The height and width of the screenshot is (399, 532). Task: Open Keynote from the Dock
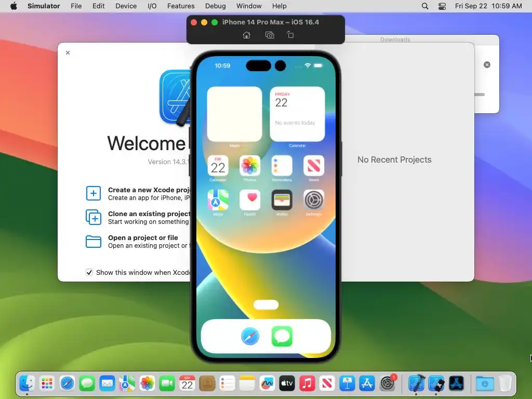(347, 383)
